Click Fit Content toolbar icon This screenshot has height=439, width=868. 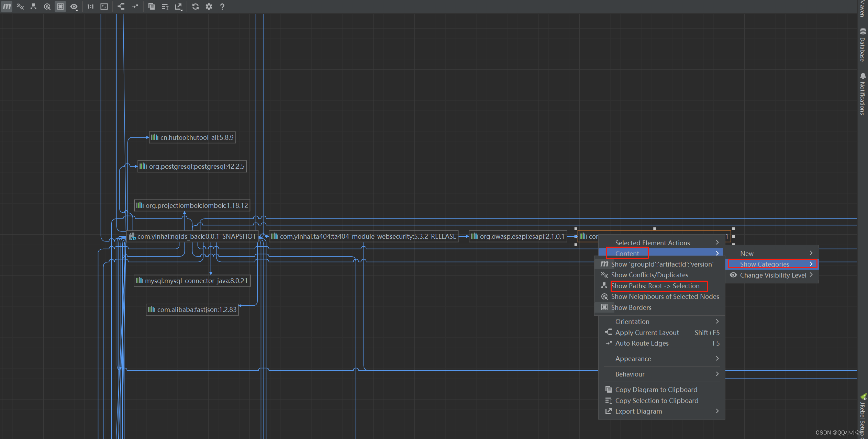click(104, 7)
